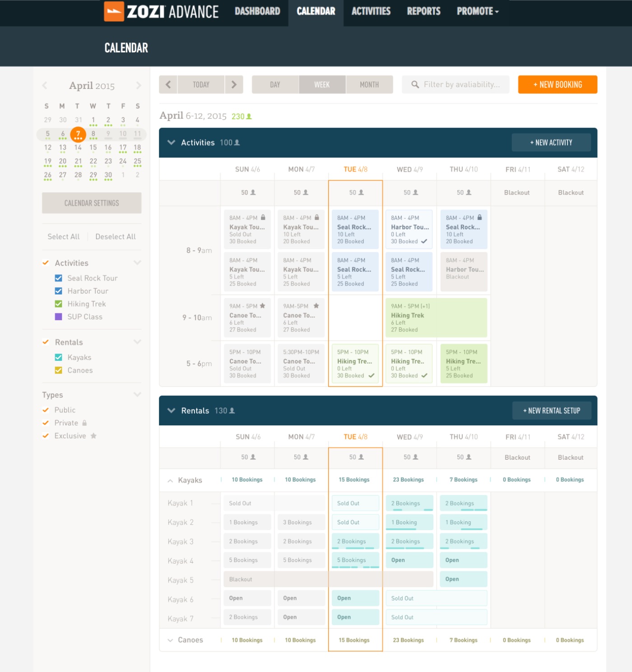This screenshot has width=632, height=672.
Task: Toggle the Hiking Trek checkbox
Action: (x=59, y=304)
